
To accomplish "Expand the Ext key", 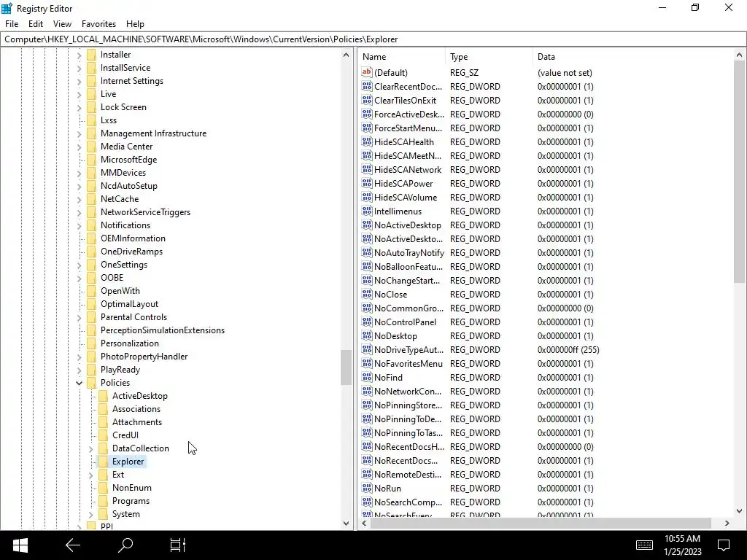I will (91, 475).
